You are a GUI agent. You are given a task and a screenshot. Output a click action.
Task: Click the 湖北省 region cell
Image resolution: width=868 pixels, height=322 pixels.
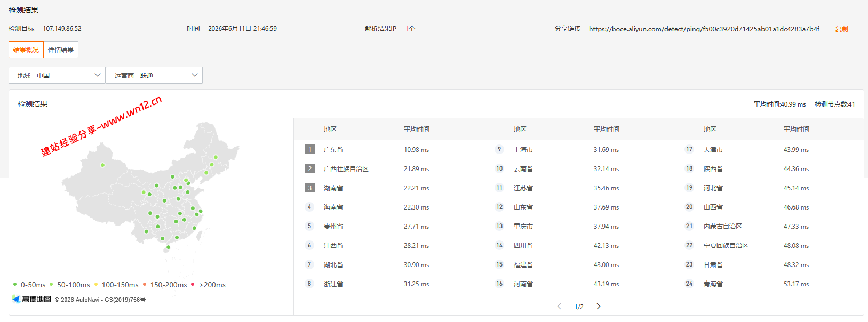333,265
